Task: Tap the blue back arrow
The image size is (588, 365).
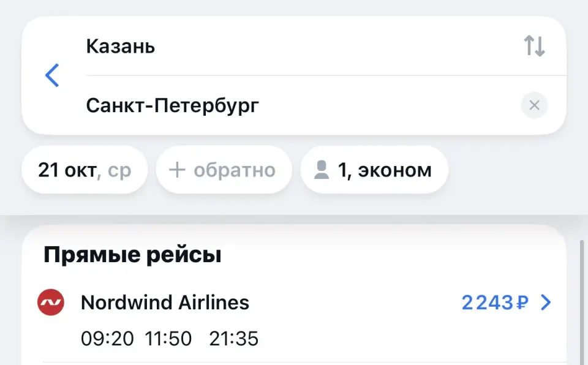Action: (x=52, y=75)
